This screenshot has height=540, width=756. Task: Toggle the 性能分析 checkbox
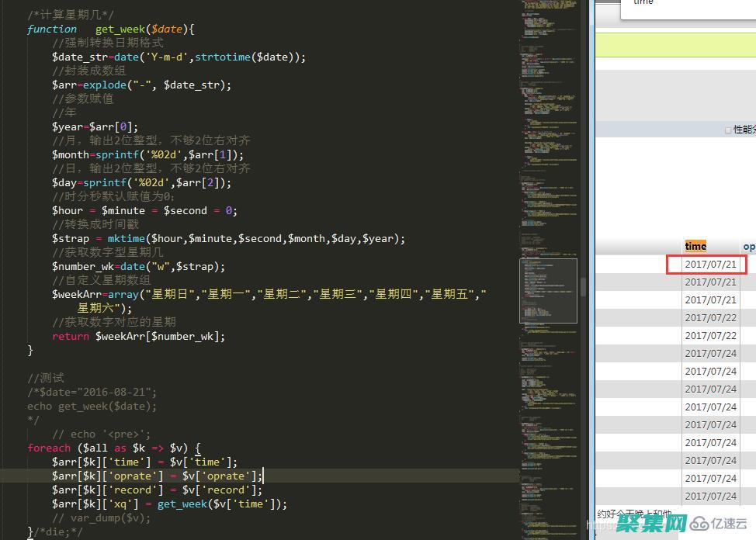click(728, 130)
